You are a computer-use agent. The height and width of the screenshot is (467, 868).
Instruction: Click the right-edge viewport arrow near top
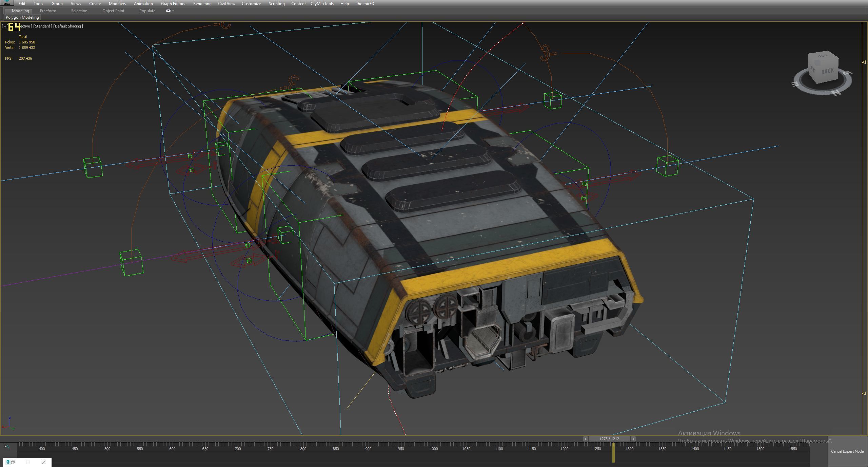click(864, 62)
